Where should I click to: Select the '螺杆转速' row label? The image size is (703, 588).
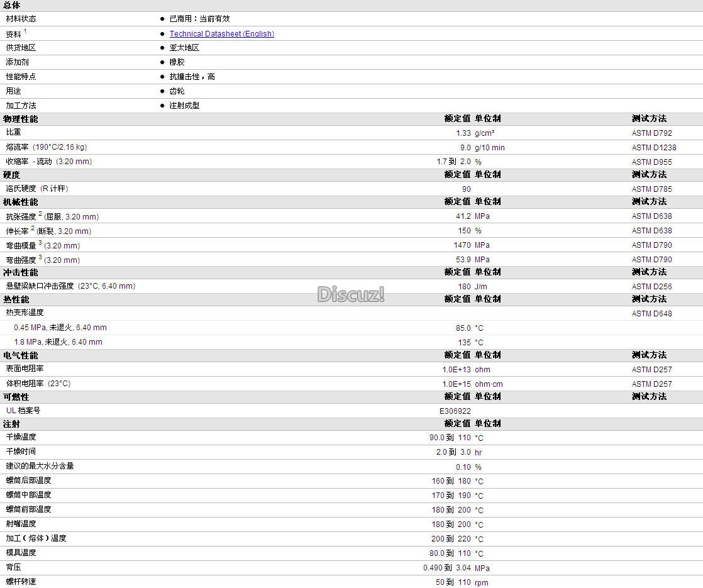pos(21,581)
